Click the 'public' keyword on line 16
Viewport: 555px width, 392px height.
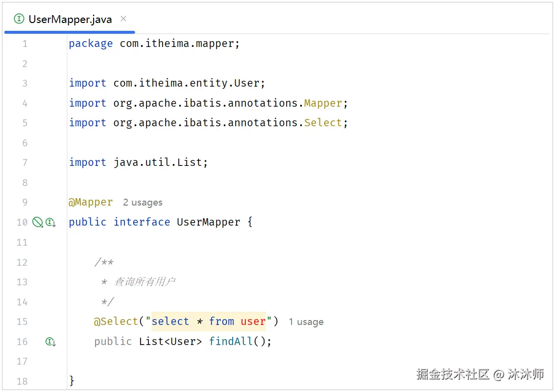point(113,342)
